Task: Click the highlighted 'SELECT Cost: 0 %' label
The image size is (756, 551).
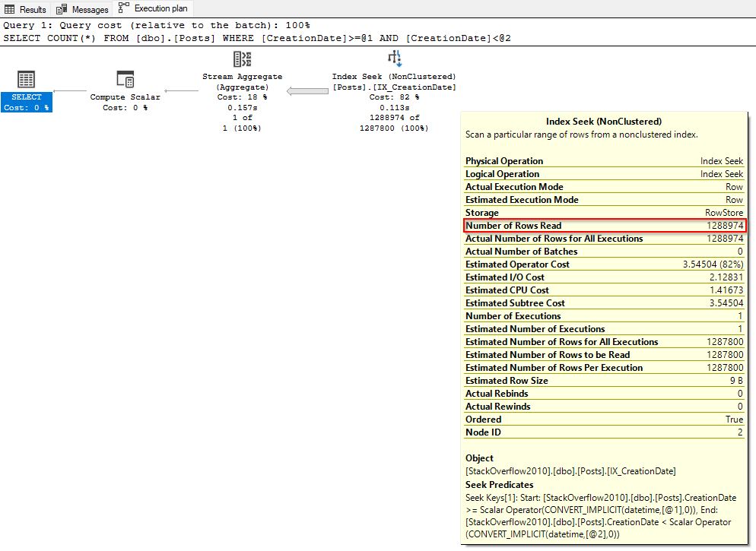Action: [27, 102]
